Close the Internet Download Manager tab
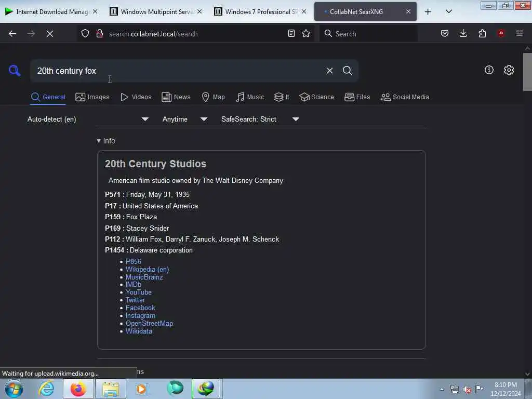 click(95, 11)
